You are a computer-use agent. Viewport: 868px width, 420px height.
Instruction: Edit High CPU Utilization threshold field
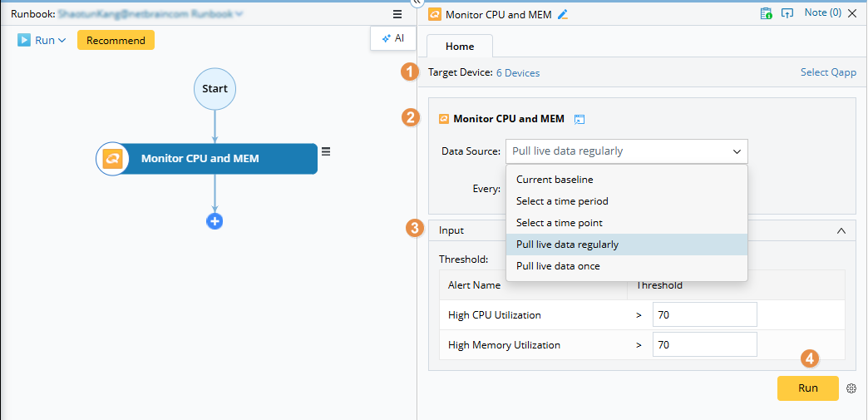704,315
